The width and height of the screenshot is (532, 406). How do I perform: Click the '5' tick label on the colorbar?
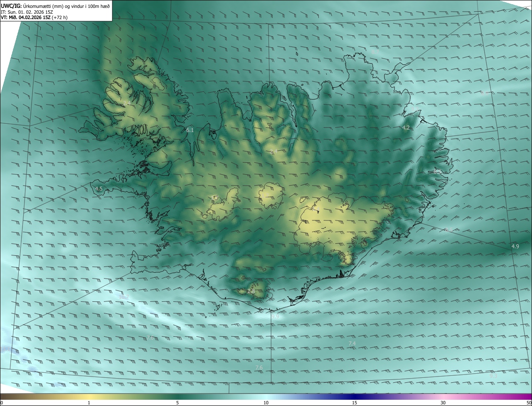pos(177,403)
